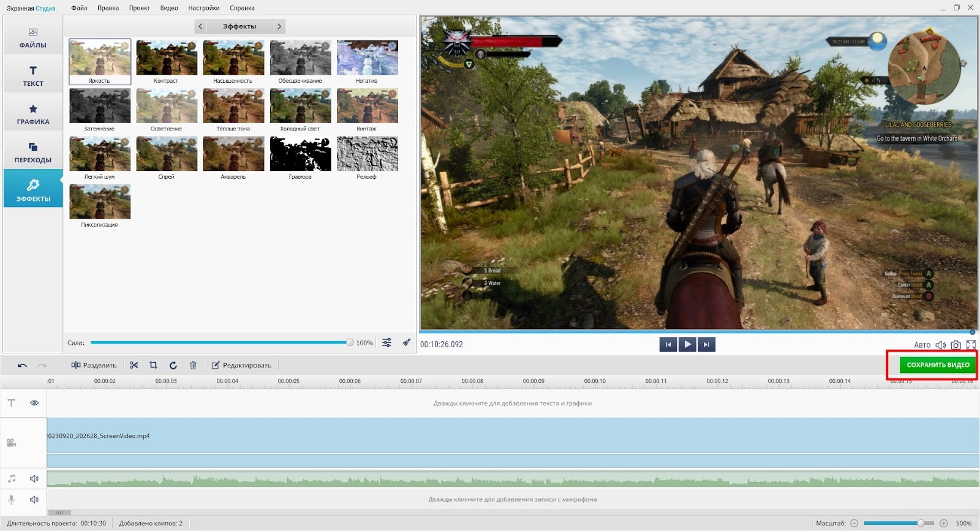Redo the last undone action
The height and width of the screenshot is (531, 980).
click(x=42, y=365)
